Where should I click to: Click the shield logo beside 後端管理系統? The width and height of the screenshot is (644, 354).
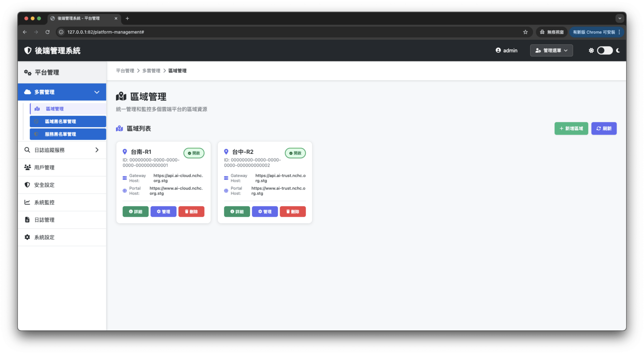(x=28, y=50)
